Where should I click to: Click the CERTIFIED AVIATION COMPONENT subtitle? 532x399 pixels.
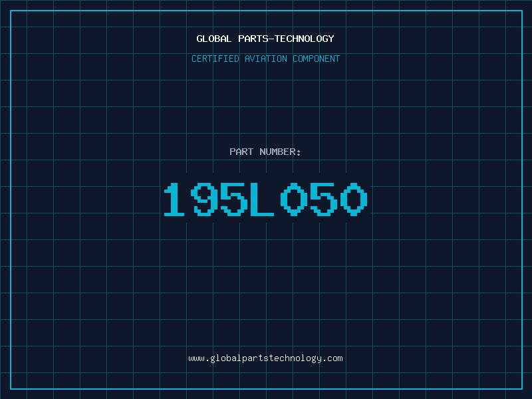click(265, 59)
